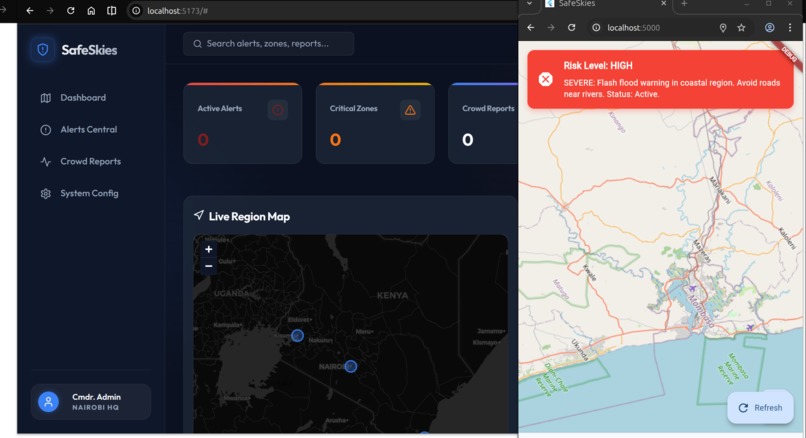Image resolution: width=806 pixels, height=438 pixels.
Task: Click the blue map marker near Nakuru
Action: (x=297, y=336)
